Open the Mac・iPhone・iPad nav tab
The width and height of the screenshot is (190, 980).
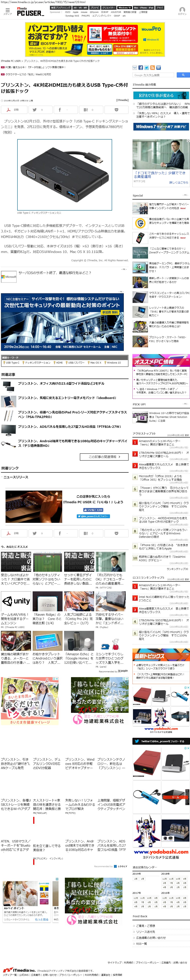tap(143, 8)
